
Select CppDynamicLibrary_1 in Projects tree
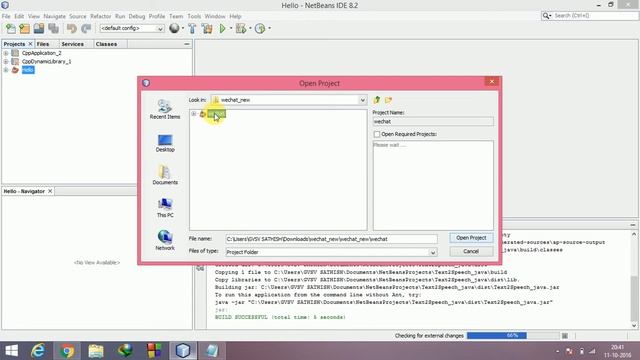(47, 61)
